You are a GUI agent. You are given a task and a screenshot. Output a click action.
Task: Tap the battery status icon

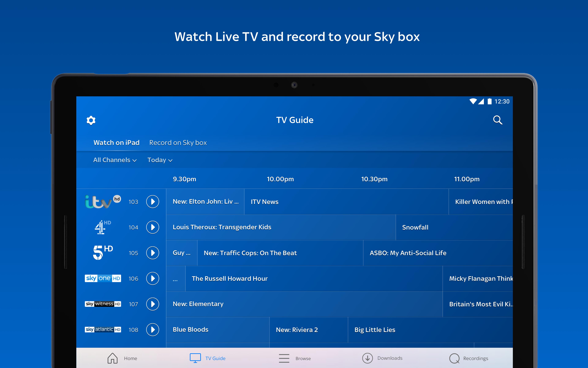point(489,101)
